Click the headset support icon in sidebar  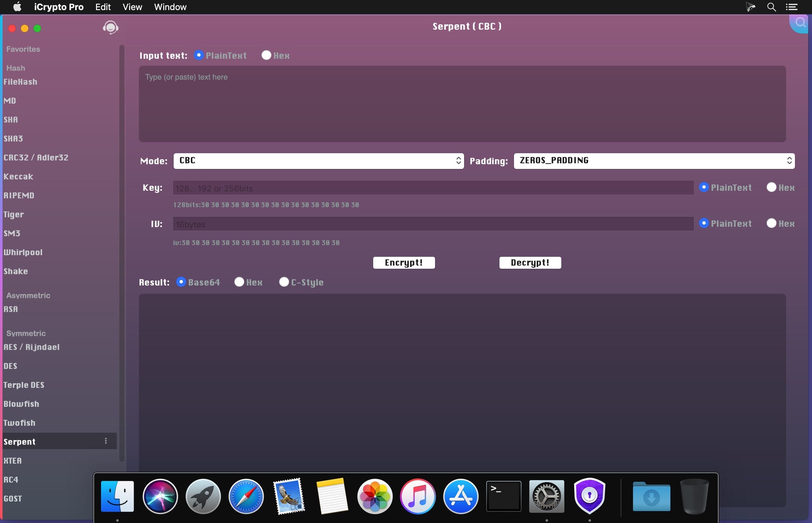(x=110, y=27)
